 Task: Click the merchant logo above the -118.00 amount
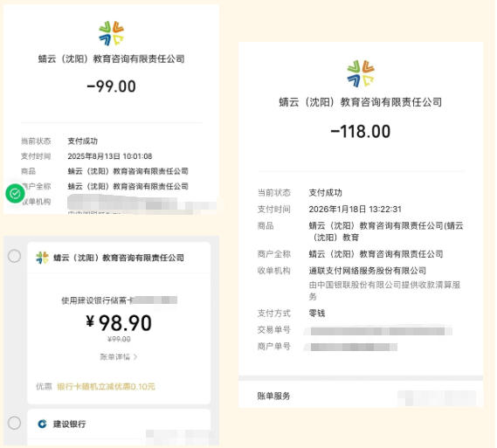(x=361, y=73)
